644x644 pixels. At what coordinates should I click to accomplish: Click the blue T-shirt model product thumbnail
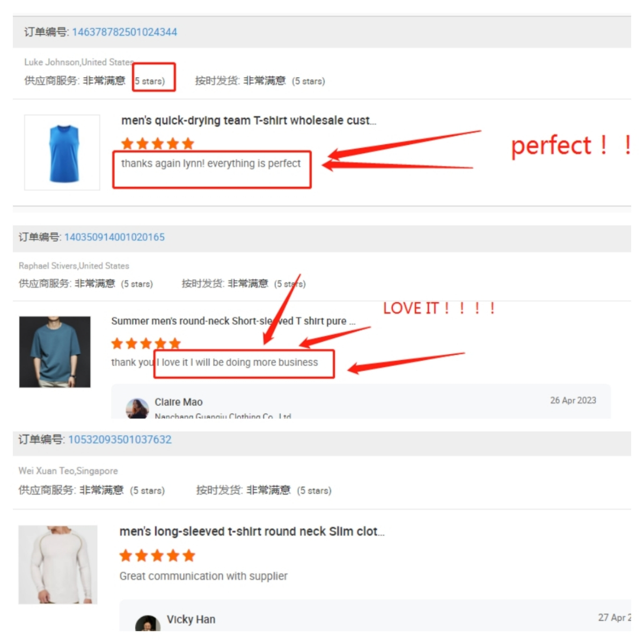pyautogui.click(x=55, y=352)
